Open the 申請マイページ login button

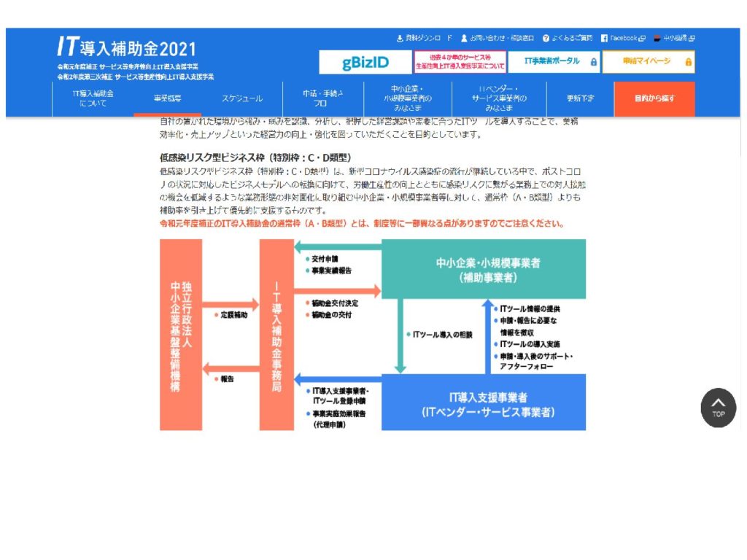tap(648, 62)
